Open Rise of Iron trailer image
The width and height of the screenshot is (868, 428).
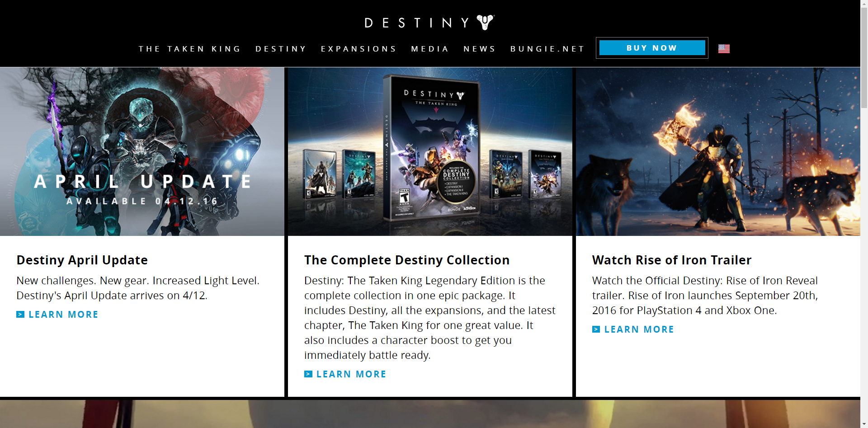(x=718, y=151)
